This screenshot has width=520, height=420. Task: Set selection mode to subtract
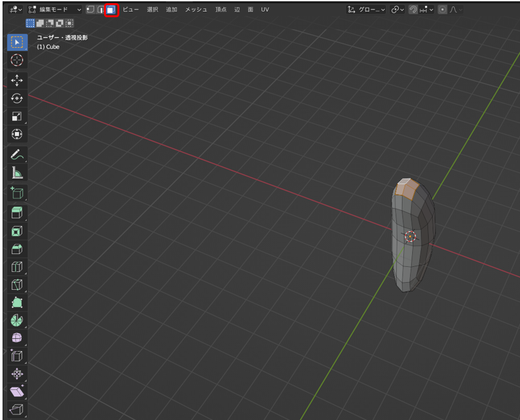(x=50, y=23)
